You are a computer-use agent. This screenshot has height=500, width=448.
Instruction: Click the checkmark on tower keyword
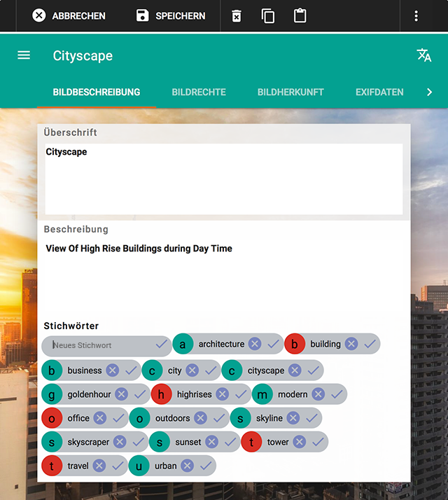tap(318, 442)
